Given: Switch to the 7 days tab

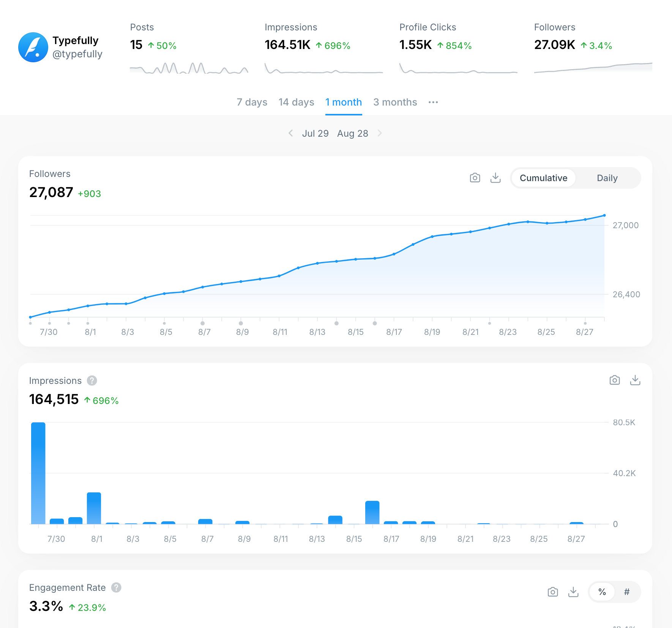Looking at the screenshot, I should 252,102.
